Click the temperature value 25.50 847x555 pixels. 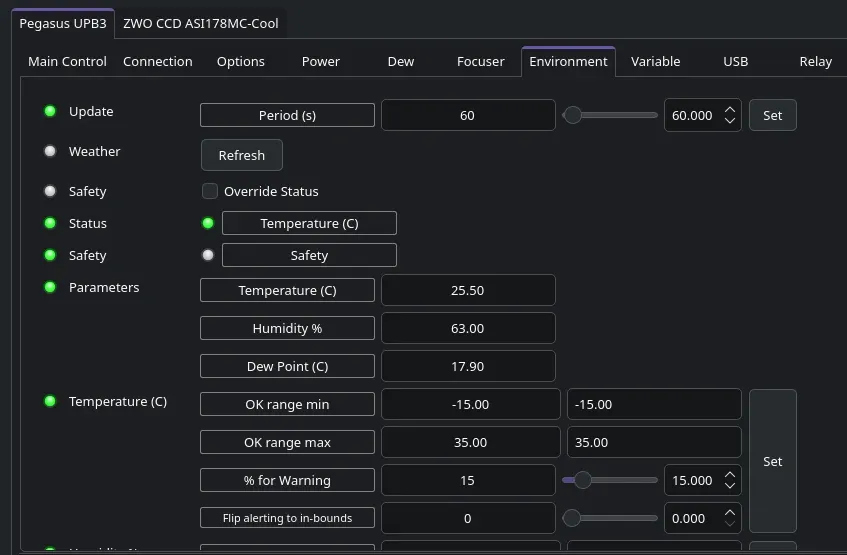(x=468, y=290)
